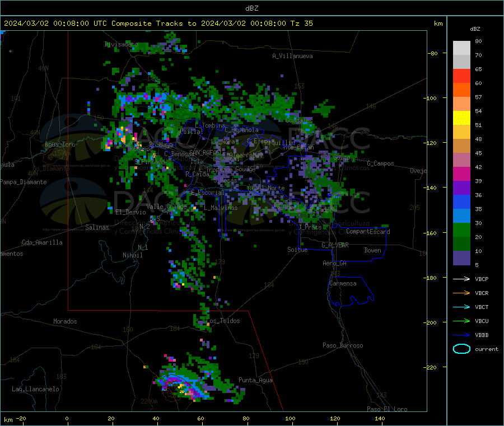This screenshot has height=426, width=504.
Task: Click the intense storm cell near Punta_Agua
Action: (x=181, y=387)
